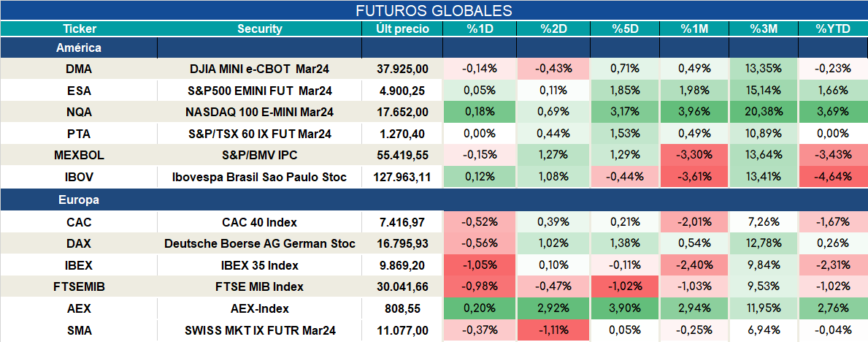Screen dimensions: 868x342
Task: Click the FTSEMIB ticker cell
Action: (x=79, y=287)
